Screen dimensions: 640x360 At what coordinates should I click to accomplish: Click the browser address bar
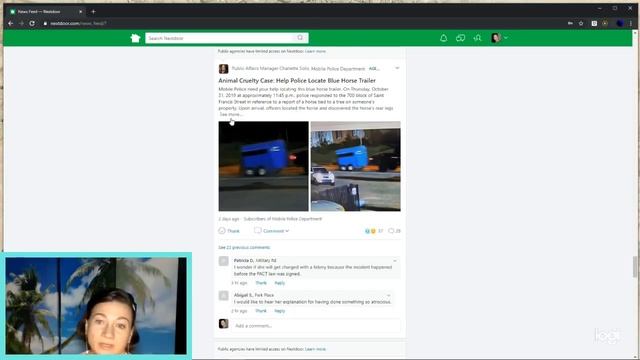click(x=302, y=23)
